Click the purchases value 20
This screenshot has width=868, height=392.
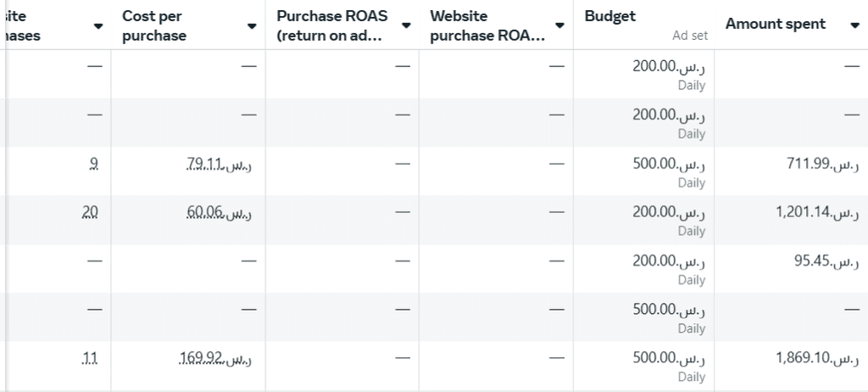[90, 213]
